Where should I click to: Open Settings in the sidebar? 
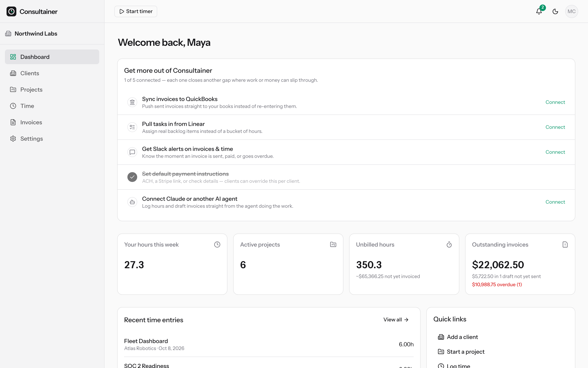click(x=52, y=139)
